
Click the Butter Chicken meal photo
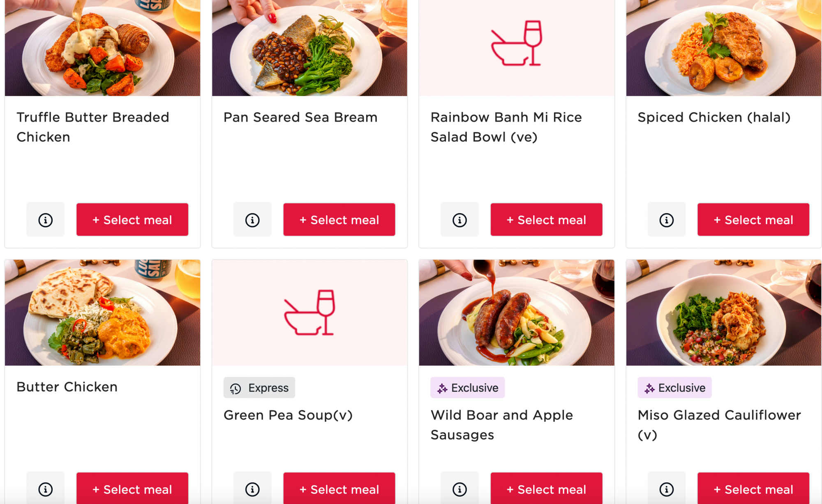(102, 313)
